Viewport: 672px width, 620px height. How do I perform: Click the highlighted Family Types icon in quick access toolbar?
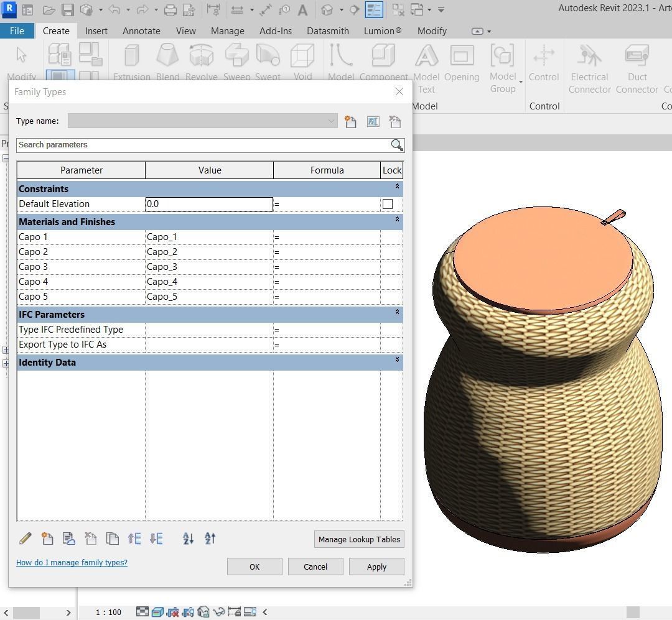[x=374, y=10]
